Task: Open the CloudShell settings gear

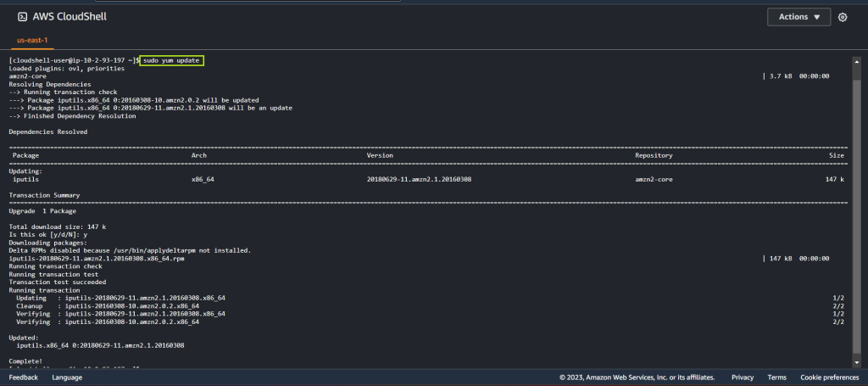Action: coord(842,17)
